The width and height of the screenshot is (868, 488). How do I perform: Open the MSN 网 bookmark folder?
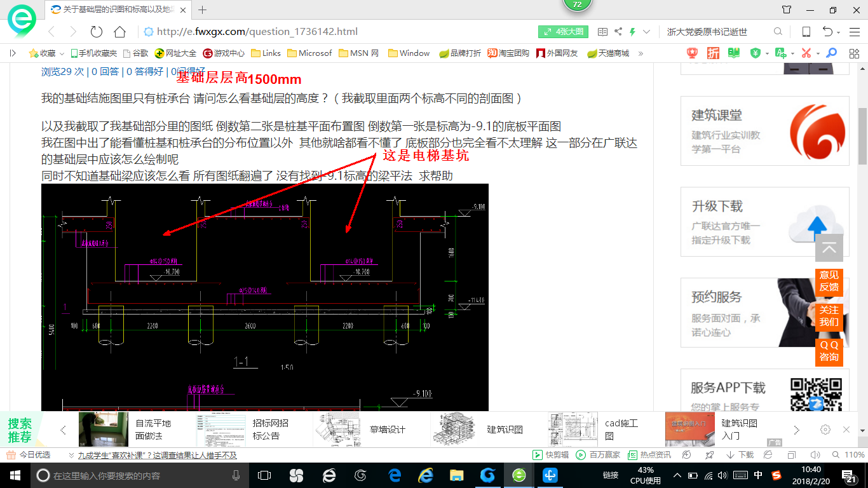coord(359,53)
